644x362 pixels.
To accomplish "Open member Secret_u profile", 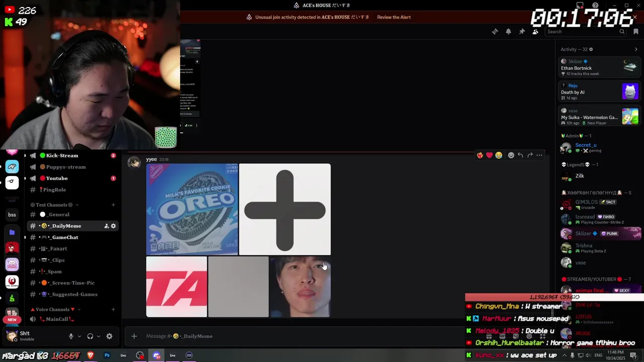I will click(600, 147).
